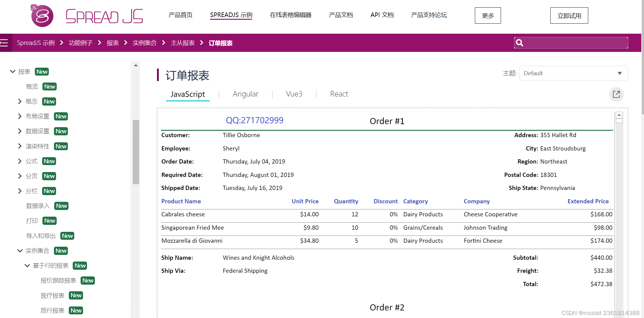Click the Johnson Trading company cell

pos(486,228)
